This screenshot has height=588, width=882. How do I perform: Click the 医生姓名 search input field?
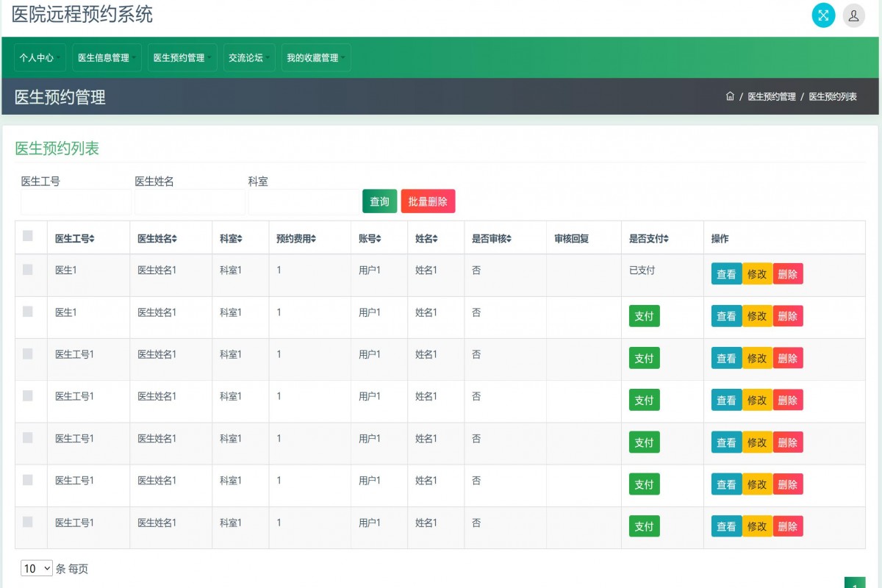pos(190,202)
